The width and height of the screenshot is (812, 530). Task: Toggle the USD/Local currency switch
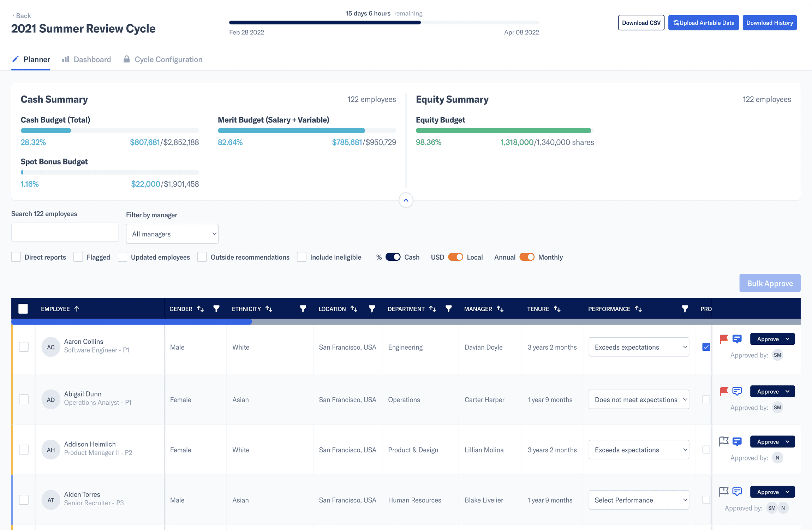click(x=456, y=257)
